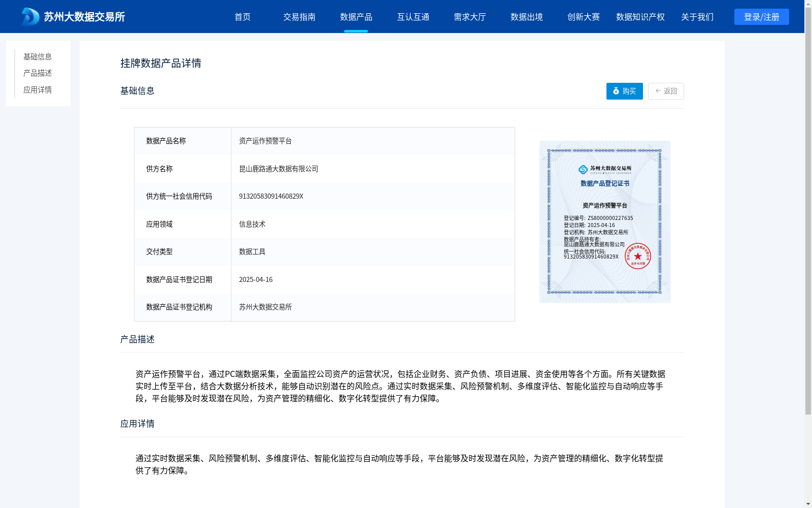This screenshot has width=812, height=508.
Task: Click the 数据产品名称 label cell
Action: pyautogui.click(x=183, y=141)
